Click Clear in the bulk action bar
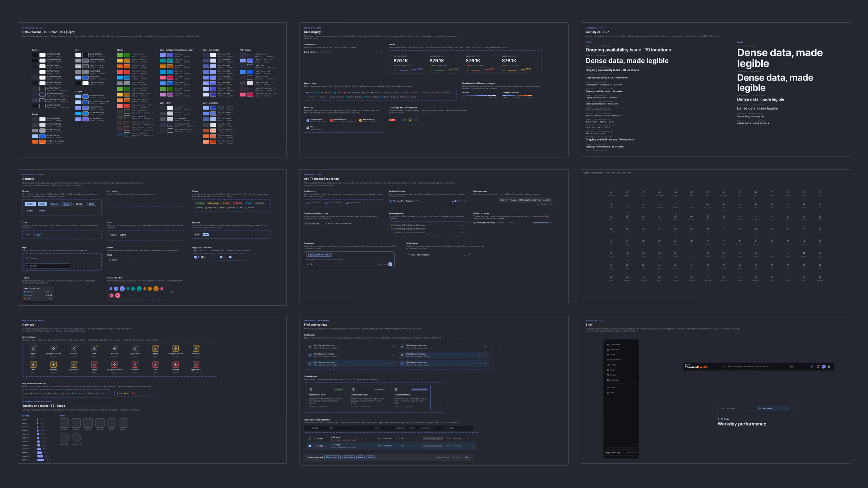Screen dimensions: 868x488 pos(467,457)
